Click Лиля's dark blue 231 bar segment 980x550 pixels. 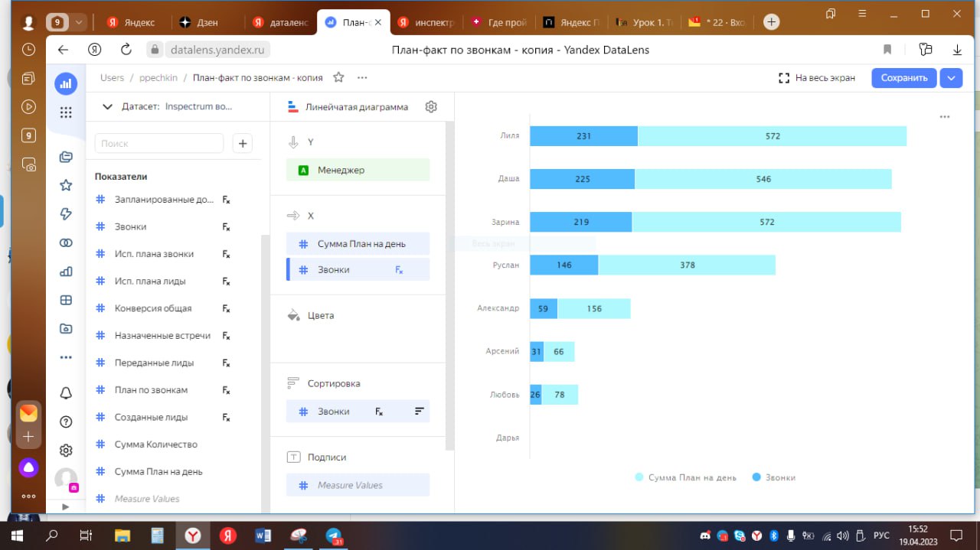tap(583, 135)
